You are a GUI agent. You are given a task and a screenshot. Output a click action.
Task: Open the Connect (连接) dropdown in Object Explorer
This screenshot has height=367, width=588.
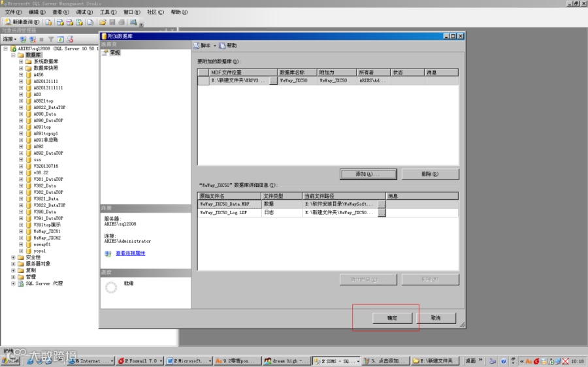pos(10,39)
